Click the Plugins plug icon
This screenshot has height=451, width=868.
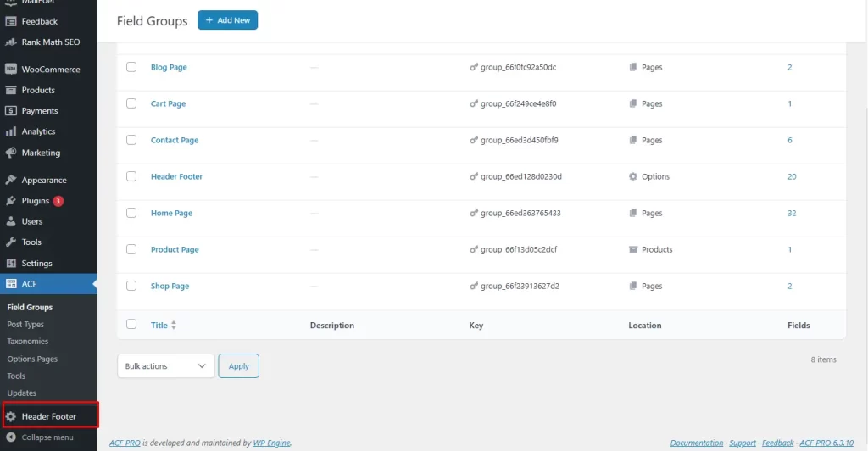10,201
